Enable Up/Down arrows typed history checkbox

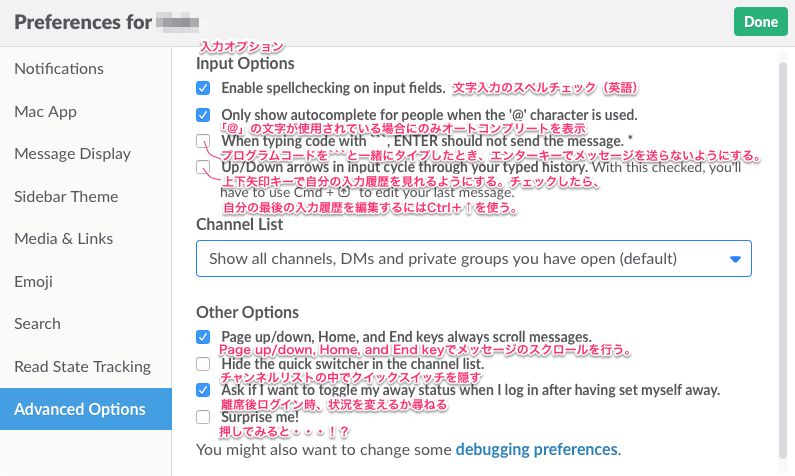point(203,167)
